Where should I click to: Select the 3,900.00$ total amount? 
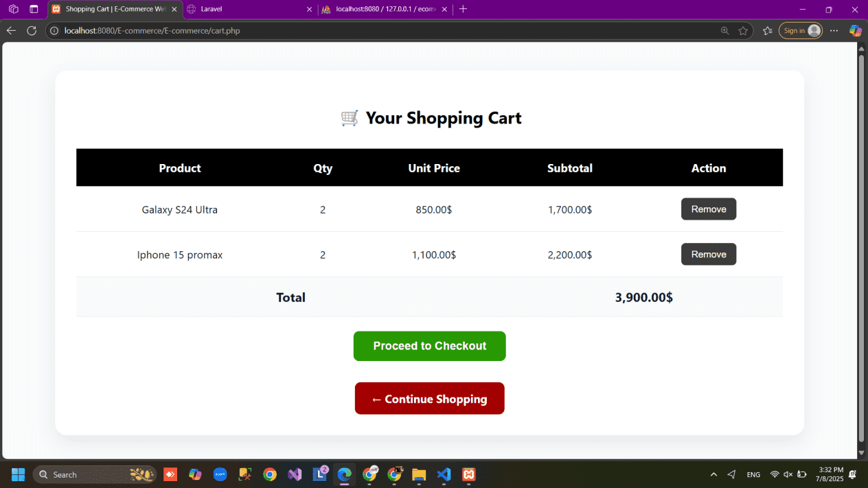click(x=643, y=297)
